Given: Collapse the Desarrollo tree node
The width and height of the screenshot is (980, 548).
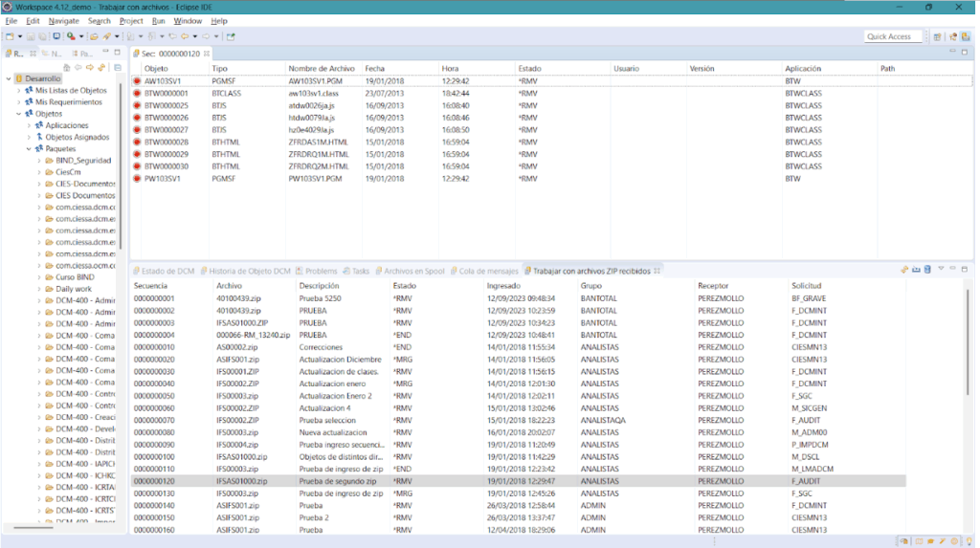Looking at the screenshot, I should click(9, 78).
